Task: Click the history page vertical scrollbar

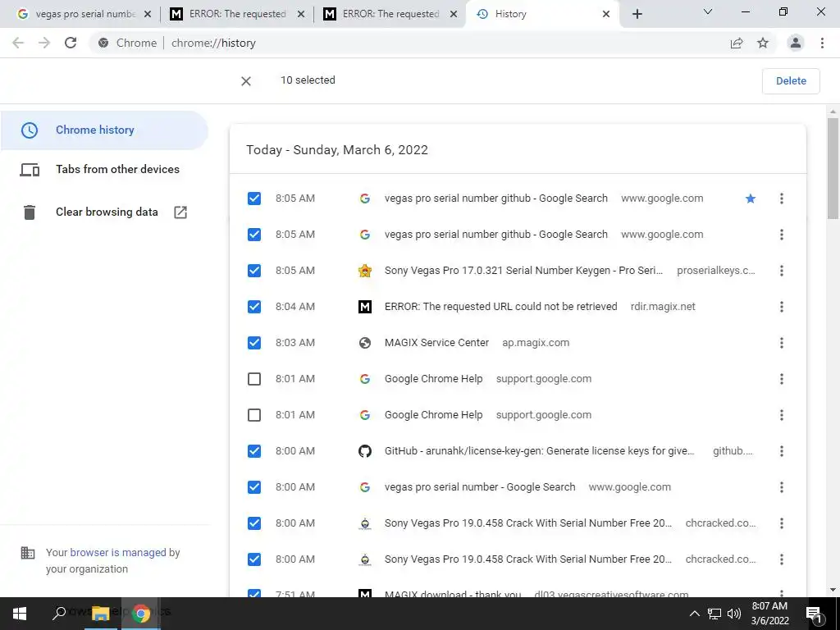Action: coord(833,169)
